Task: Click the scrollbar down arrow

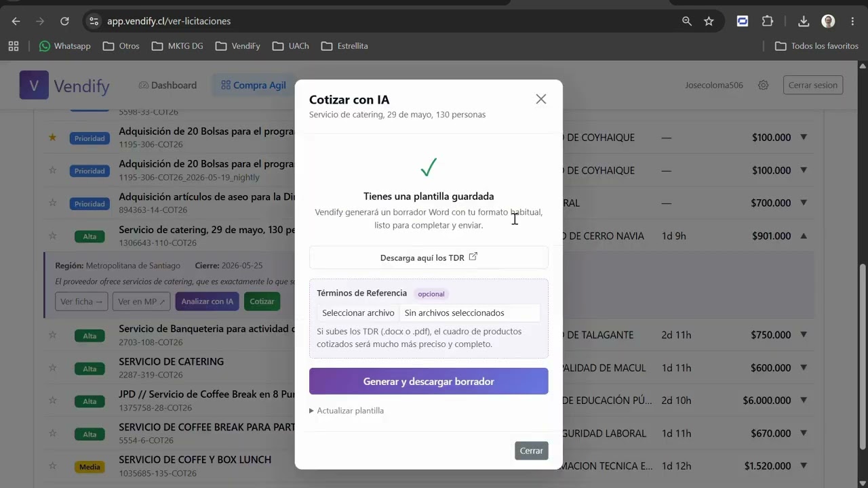Action: (x=863, y=483)
